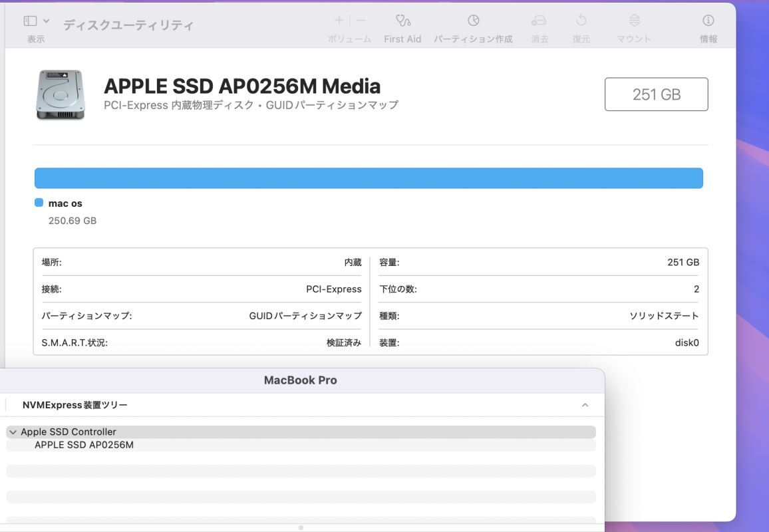This screenshot has height=532, width=769.
Task: Open the partition (パーティション作成) pie icon
Action: tap(473, 21)
